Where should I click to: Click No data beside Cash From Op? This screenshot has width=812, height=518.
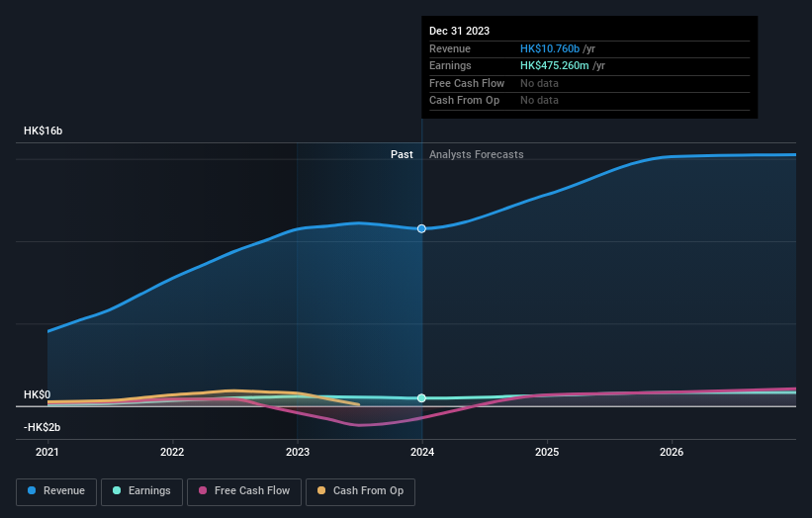[x=539, y=101]
